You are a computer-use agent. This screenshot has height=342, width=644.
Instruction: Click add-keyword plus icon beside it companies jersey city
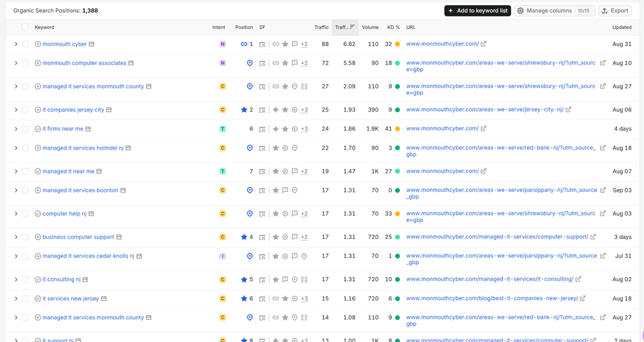(38, 110)
